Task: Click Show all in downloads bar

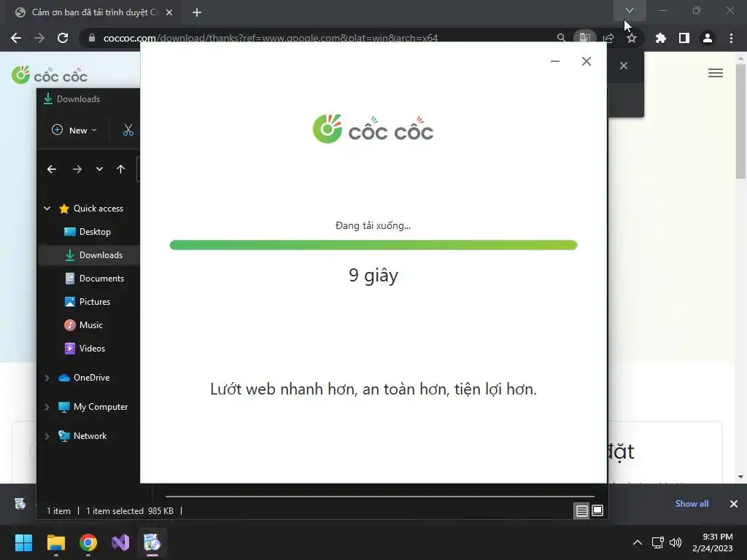Action: 692,503
